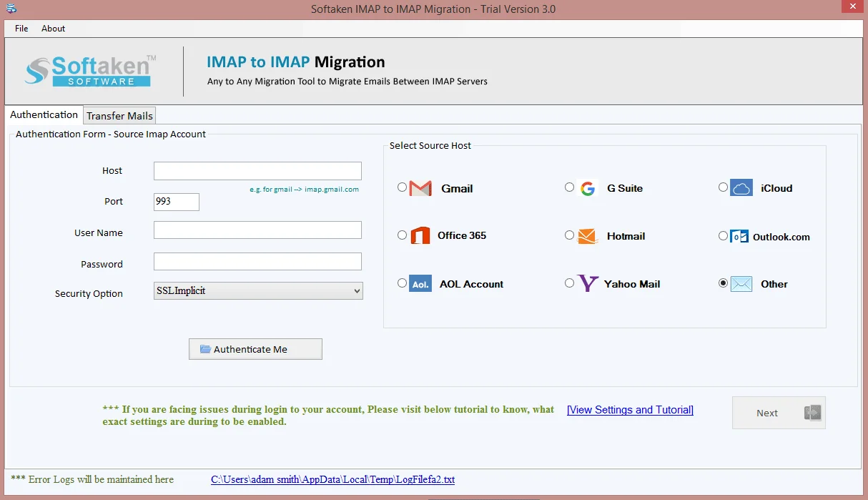868x500 pixels.
Task: Click inside the Host input field
Action: point(257,170)
